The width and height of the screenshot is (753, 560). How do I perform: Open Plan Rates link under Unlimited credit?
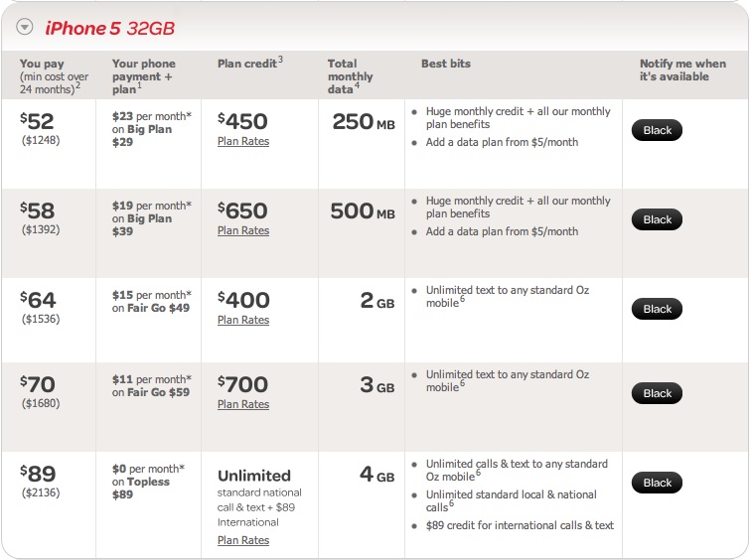[243, 541]
